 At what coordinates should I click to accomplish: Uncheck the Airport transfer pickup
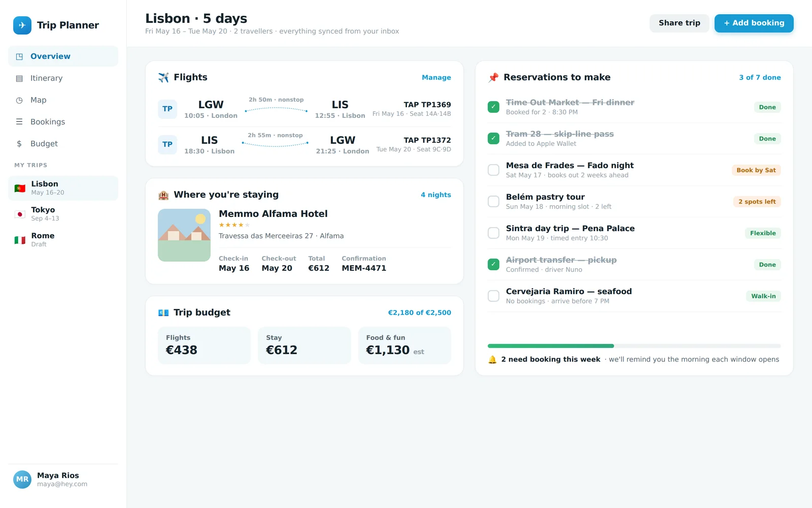pyautogui.click(x=493, y=264)
